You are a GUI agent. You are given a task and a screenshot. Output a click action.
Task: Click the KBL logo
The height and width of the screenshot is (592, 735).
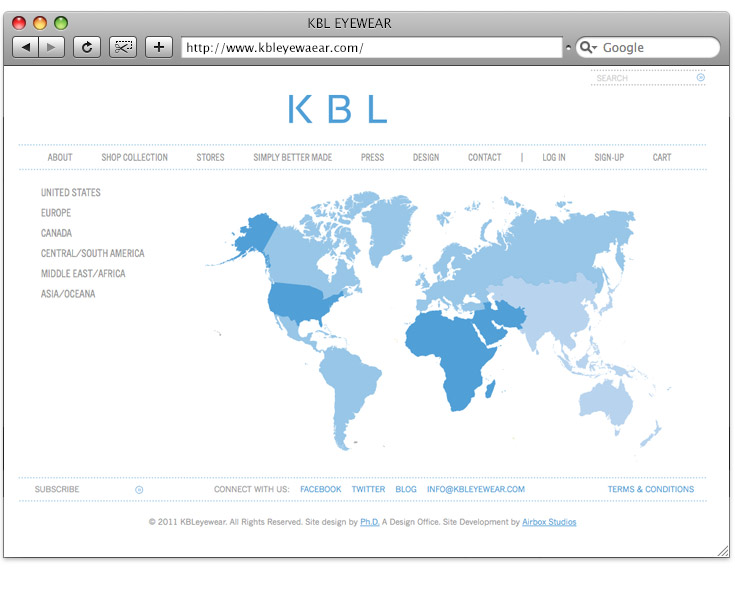(337, 109)
